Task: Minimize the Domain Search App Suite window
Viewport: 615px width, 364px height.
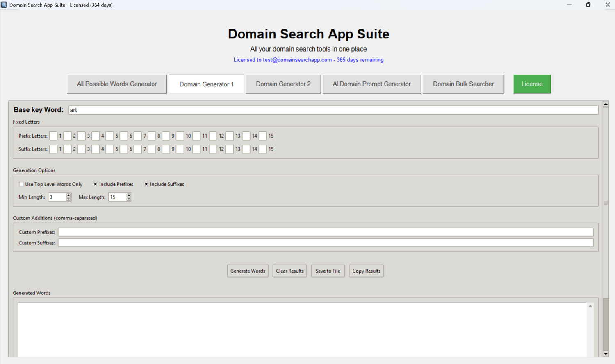Action: pyautogui.click(x=569, y=5)
